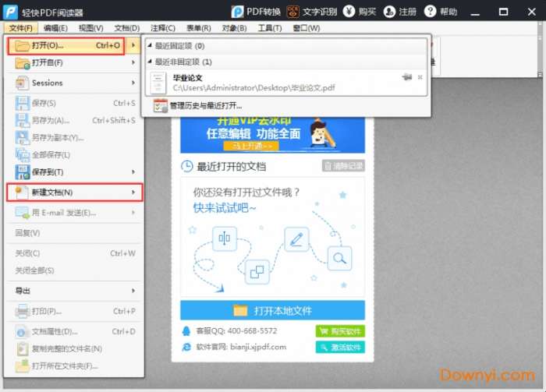The height and width of the screenshot is (392, 546).
Task: Click the 购买 purchase icon
Action: (x=349, y=12)
